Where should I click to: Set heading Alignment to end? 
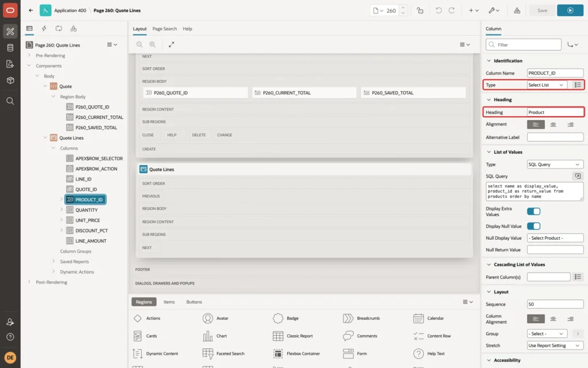coord(570,125)
